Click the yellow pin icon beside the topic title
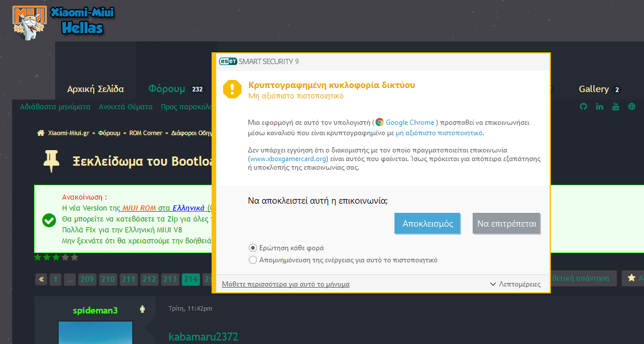 click(51, 161)
